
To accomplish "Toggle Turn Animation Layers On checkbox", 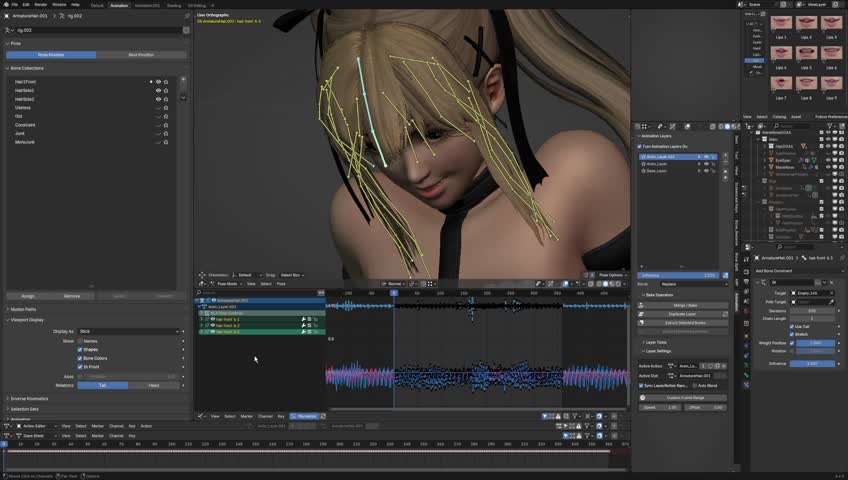I will (639, 146).
